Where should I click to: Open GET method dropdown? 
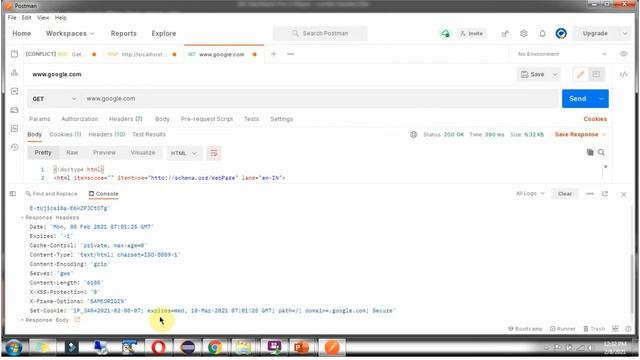tap(54, 99)
